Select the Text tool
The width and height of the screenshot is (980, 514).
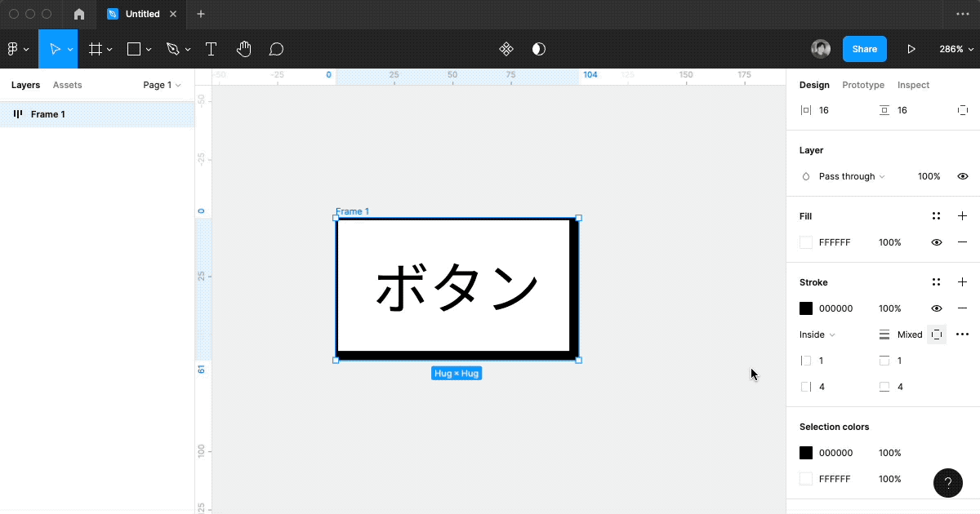[211, 48]
